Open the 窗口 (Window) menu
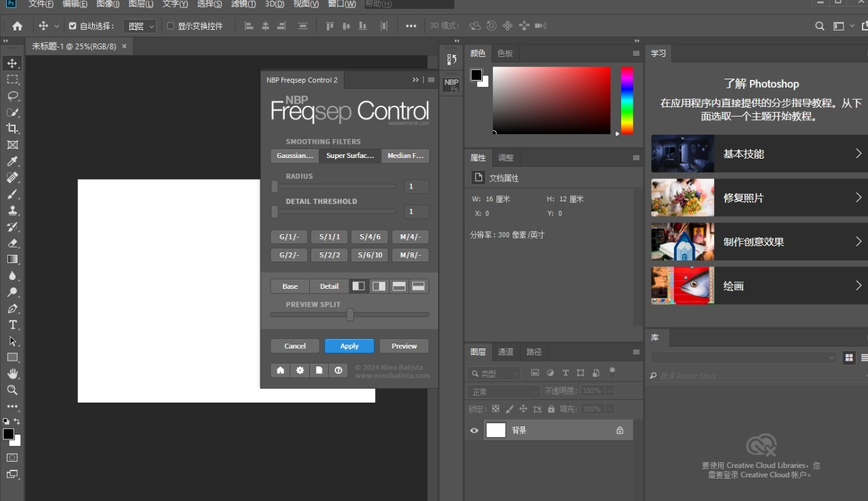This screenshot has height=501, width=868. (x=342, y=4)
